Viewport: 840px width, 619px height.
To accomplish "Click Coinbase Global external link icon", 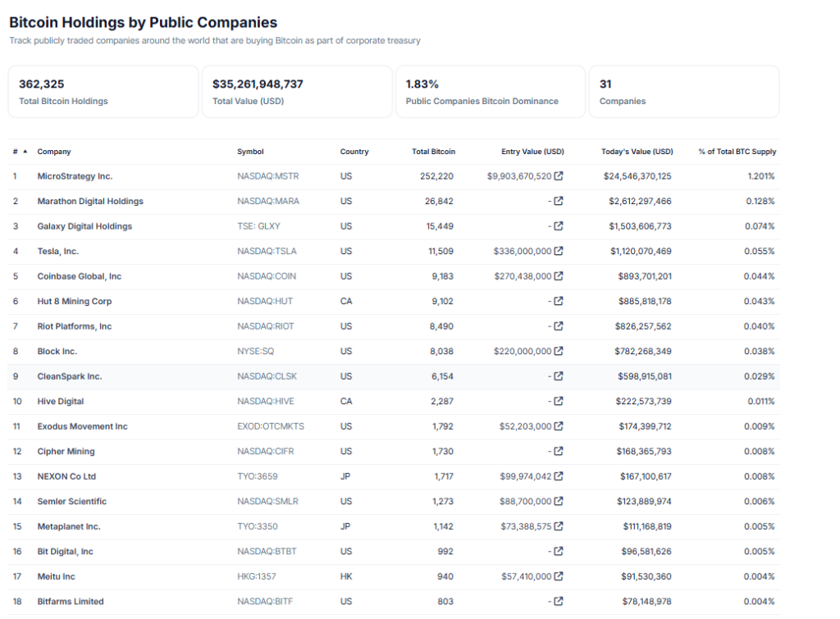I will click(559, 276).
